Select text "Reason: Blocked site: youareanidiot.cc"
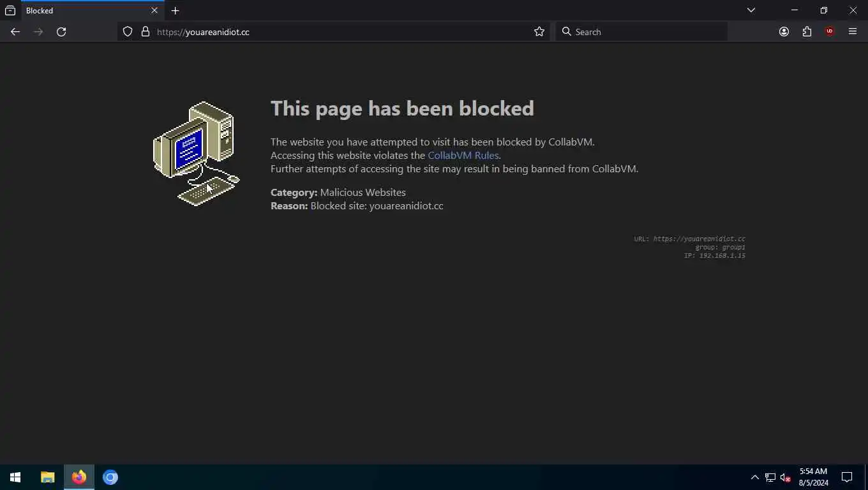This screenshot has height=490, width=868. click(357, 206)
